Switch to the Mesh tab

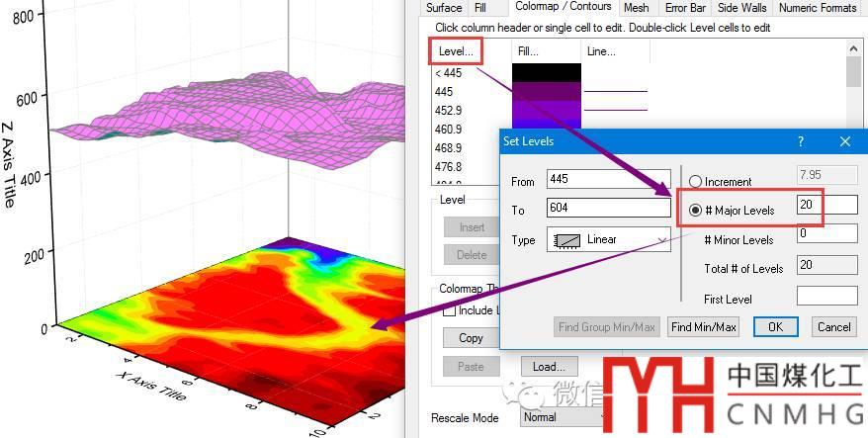(x=636, y=8)
